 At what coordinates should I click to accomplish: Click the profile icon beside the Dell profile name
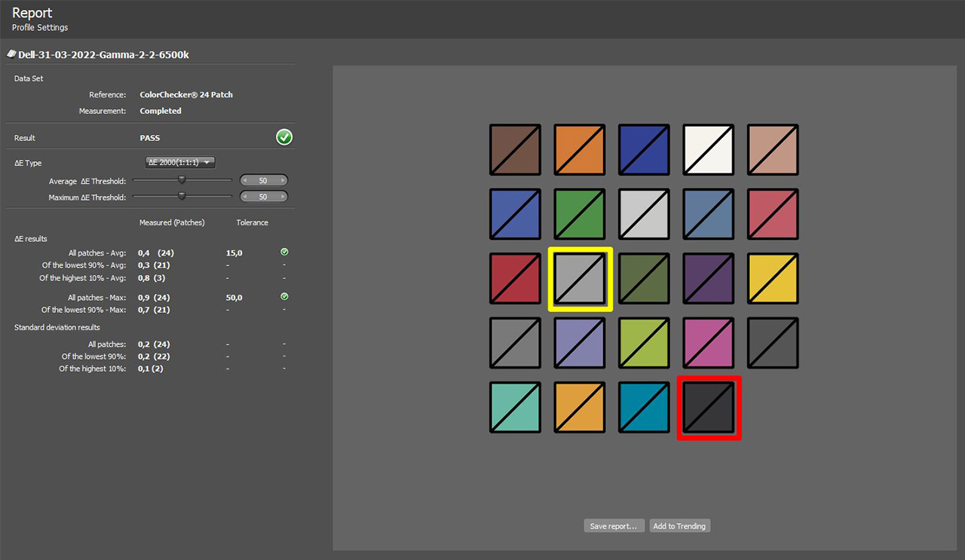(11, 54)
